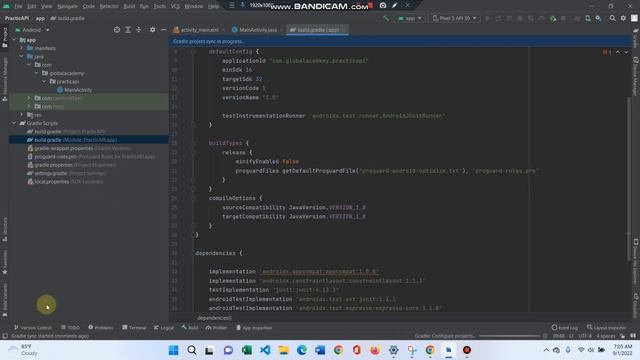Click Collapse All in Project panel
The width and height of the screenshot is (640, 360).
point(139,30)
